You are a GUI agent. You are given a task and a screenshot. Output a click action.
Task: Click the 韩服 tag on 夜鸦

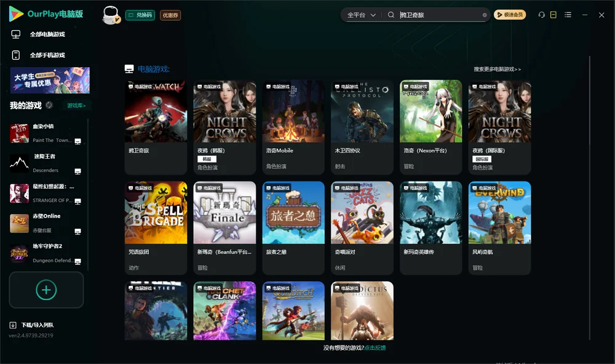207,159
